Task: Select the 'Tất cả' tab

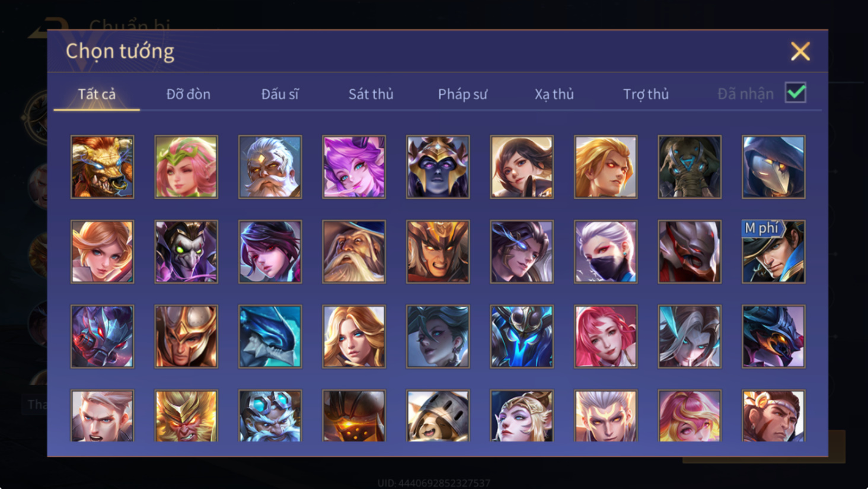Action: (97, 94)
